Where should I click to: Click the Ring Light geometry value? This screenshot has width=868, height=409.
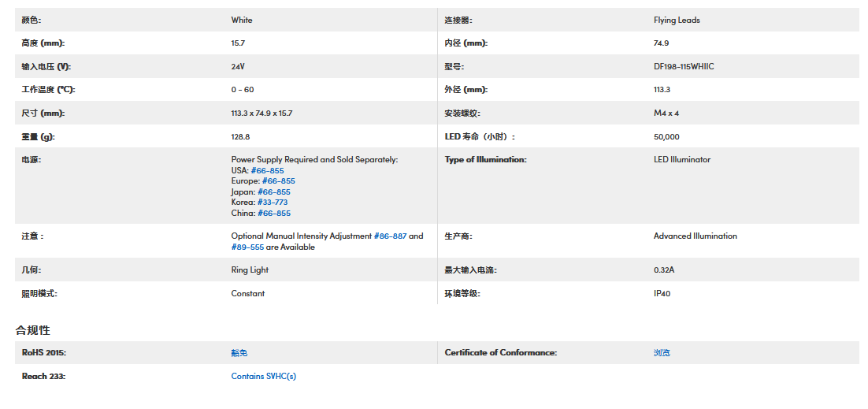250,270
